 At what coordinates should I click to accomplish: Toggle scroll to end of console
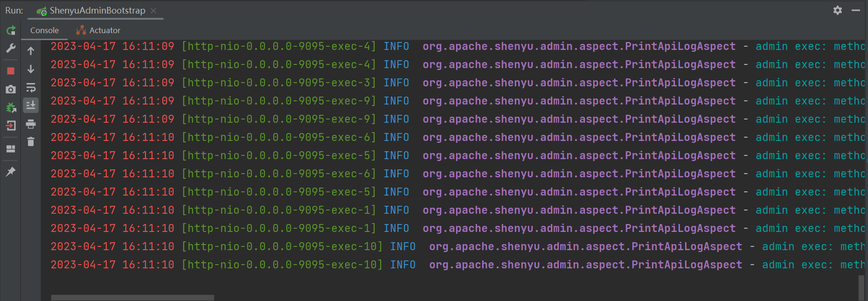pyautogui.click(x=31, y=105)
